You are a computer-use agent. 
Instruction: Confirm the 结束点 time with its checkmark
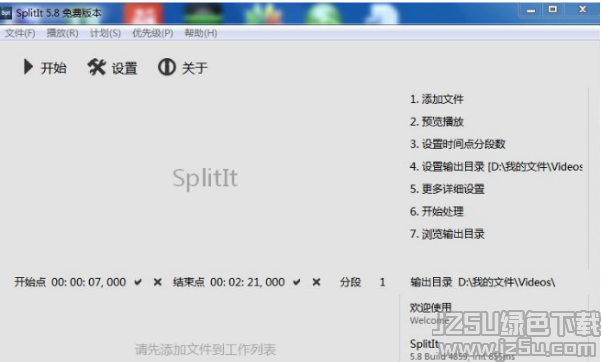296,282
